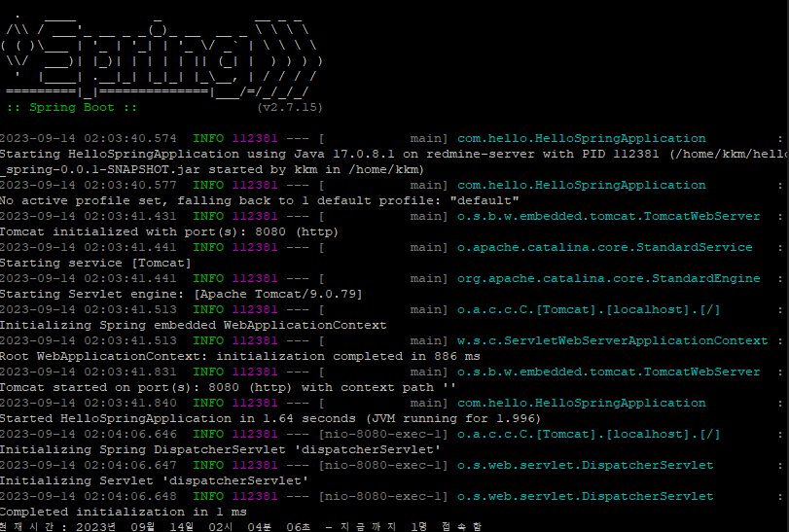The image size is (789, 532).
Task: Click timestamp '2023-09-14 02:04:06.646'
Action: pyautogui.click(x=89, y=434)
